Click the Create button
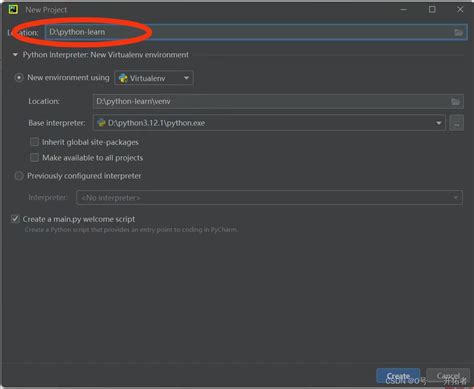This screenshot has height=389, width=474. pyautogui.click(x=398, y=376)
